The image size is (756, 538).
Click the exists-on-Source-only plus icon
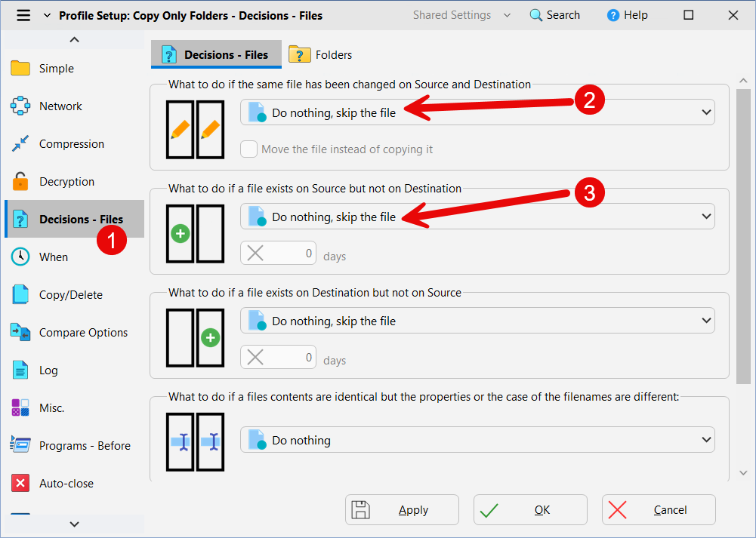pyautogui.click(x=196, y=234)
